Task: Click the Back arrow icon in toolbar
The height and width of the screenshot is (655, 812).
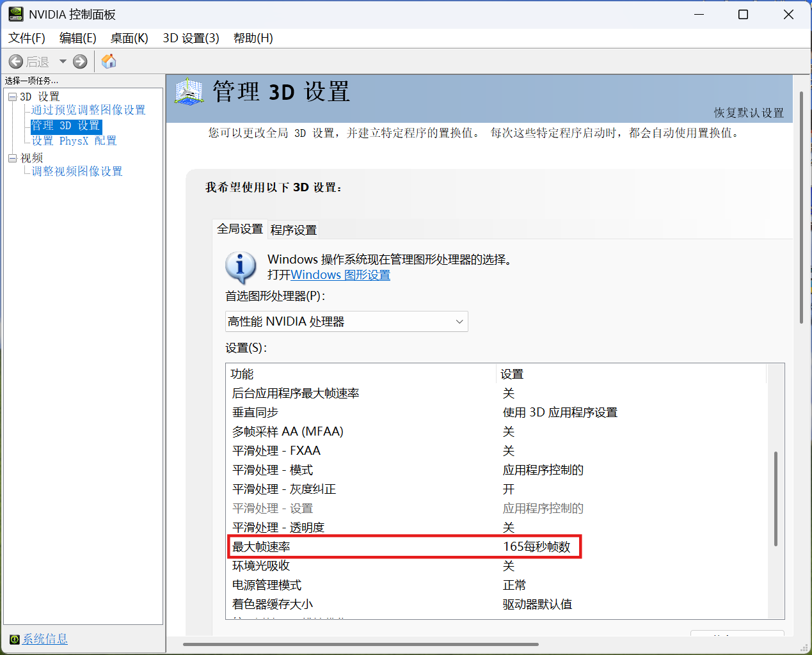Action: [16, 61]
